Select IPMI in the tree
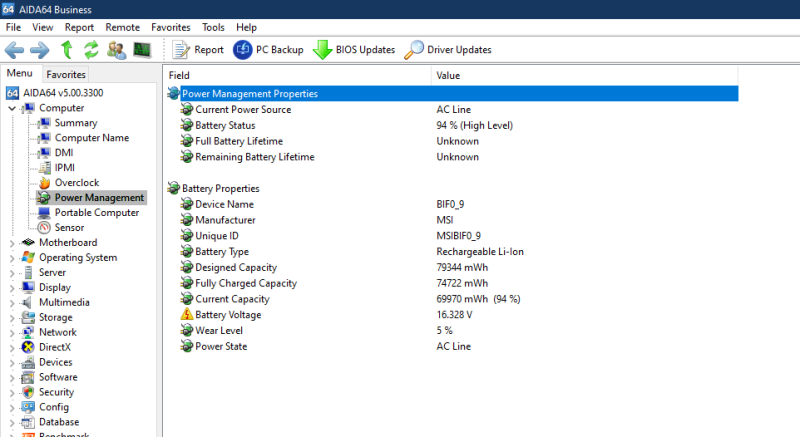 (x=65, y=167)
